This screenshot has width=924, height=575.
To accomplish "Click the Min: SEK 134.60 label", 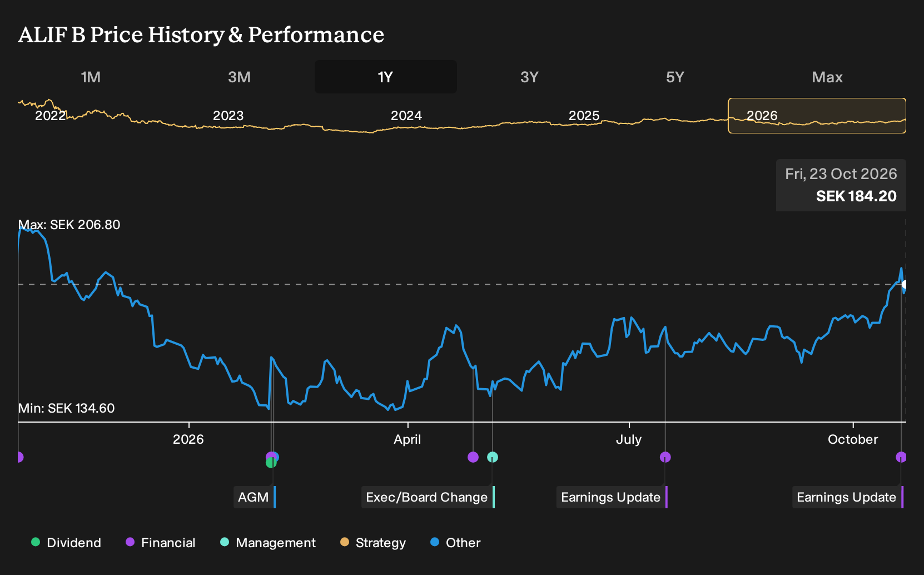I will pyautogui.click(x=66, y=408).
